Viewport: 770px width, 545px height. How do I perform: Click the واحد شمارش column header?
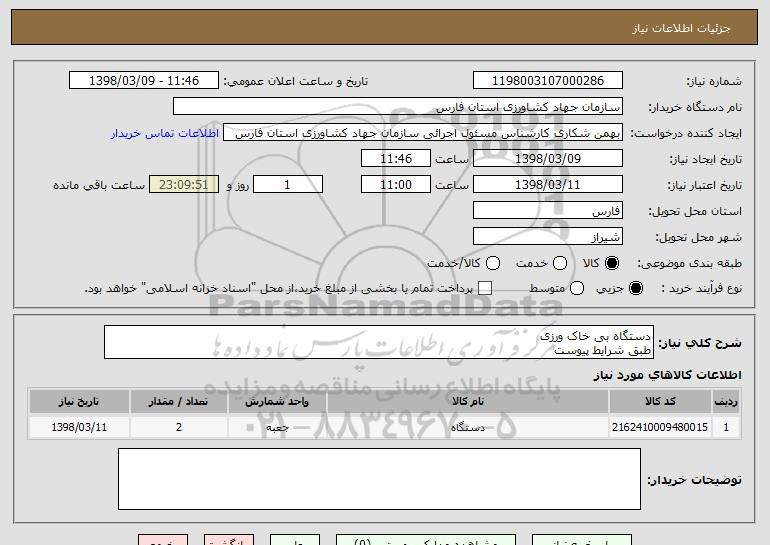coord(277,402)
